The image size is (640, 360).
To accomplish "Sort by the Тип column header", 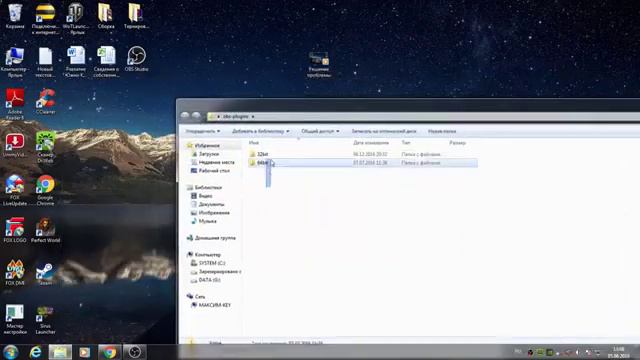I will coord(406,143).
